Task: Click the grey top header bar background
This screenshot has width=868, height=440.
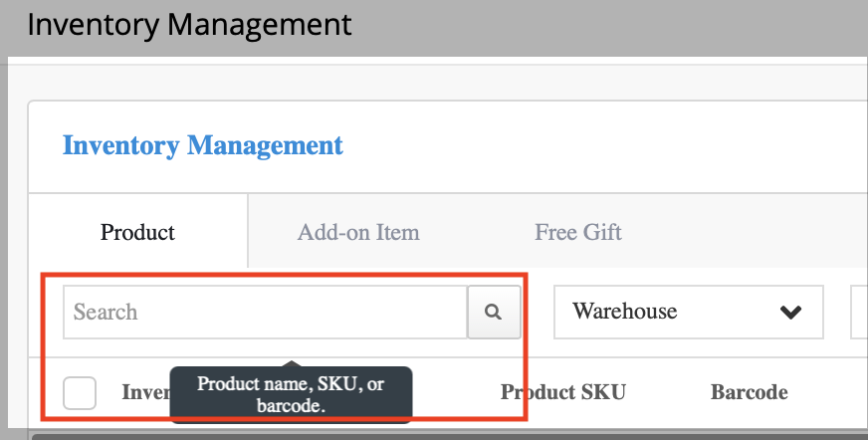Action: (x=609, y=27)
